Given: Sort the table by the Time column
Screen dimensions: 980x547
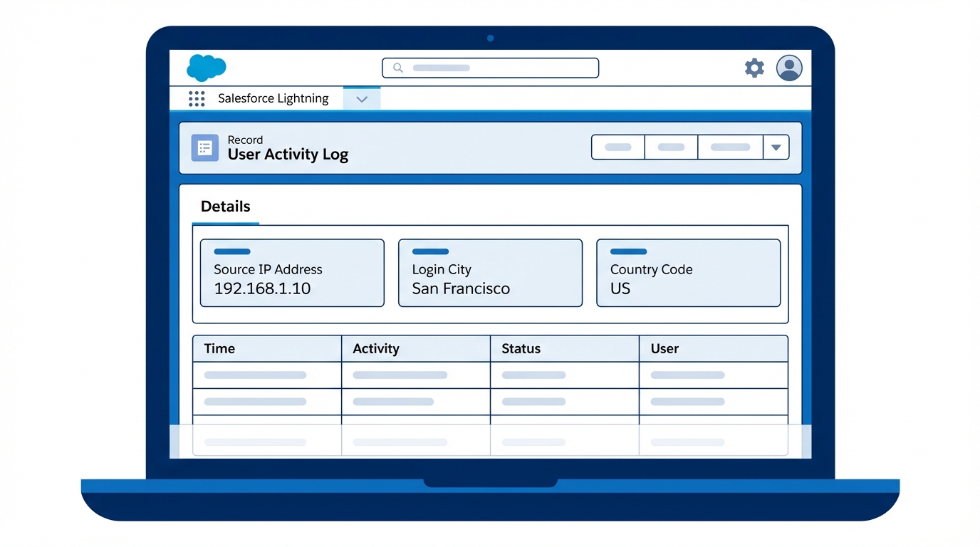Looking at the screenshot, I should [x=219, y=348].
